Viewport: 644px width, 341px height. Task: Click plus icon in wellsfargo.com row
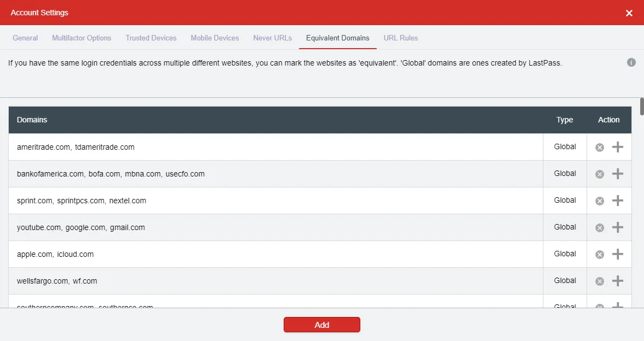[x=618, y=281]
